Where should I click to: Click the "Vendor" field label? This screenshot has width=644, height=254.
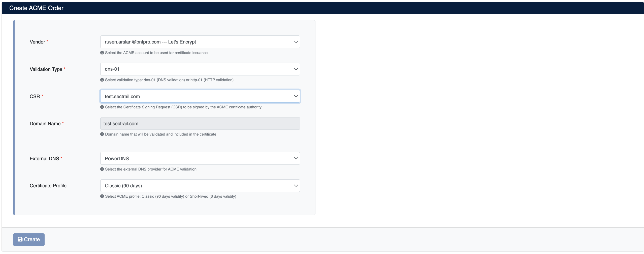(x=37, y=42)
